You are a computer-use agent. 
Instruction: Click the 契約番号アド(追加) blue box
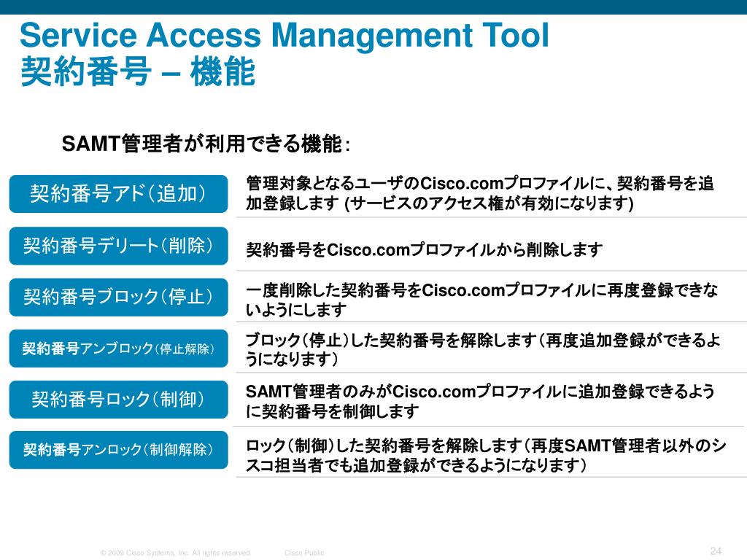pos(119,194)
